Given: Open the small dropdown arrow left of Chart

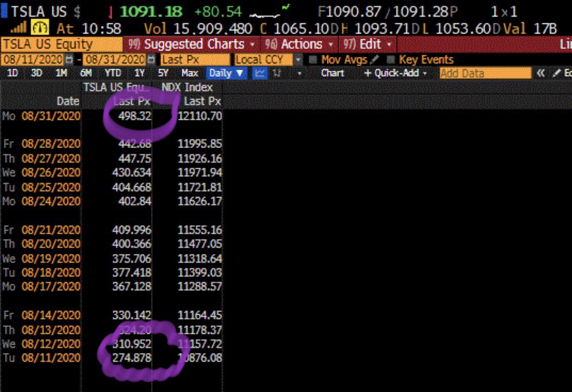Looking at the screenshot, I should click(300, 74).
